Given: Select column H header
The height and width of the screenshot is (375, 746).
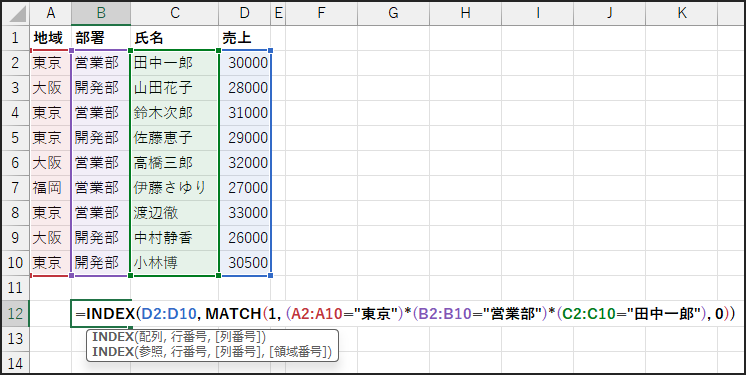Looking at the screenshot, I should [465, 13].
